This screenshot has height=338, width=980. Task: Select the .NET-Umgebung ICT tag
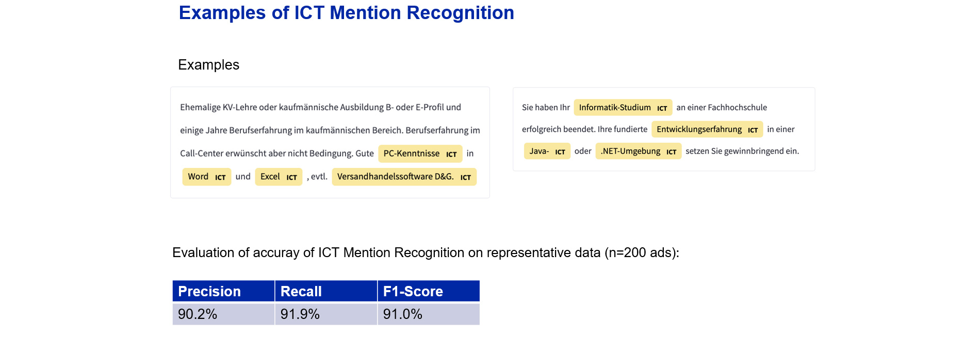tap(639, 151)
